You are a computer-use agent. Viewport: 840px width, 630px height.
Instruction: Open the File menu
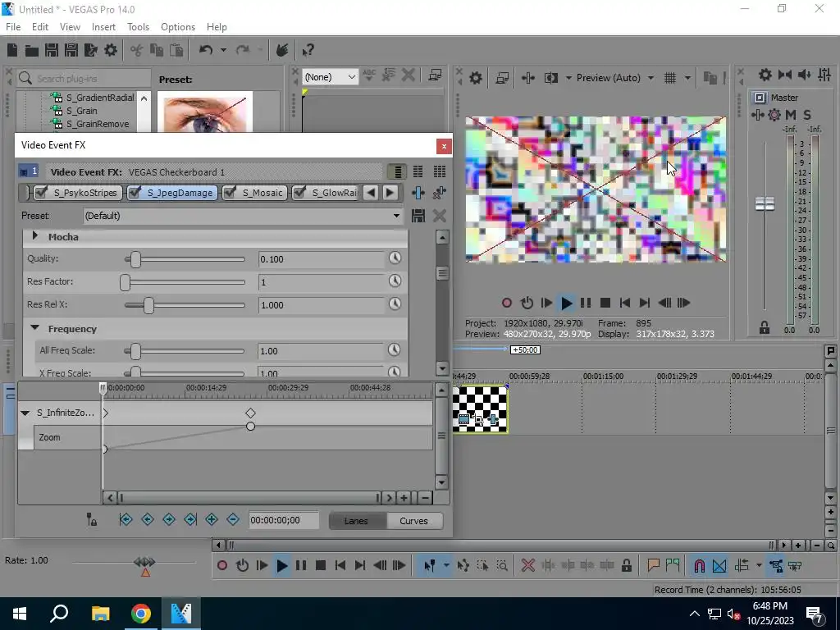(13, 27)
